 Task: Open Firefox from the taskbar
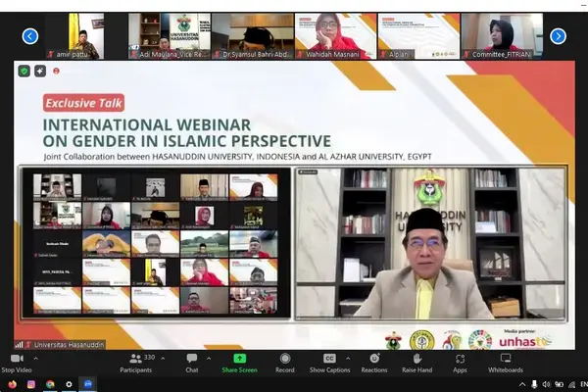[13, 384]
